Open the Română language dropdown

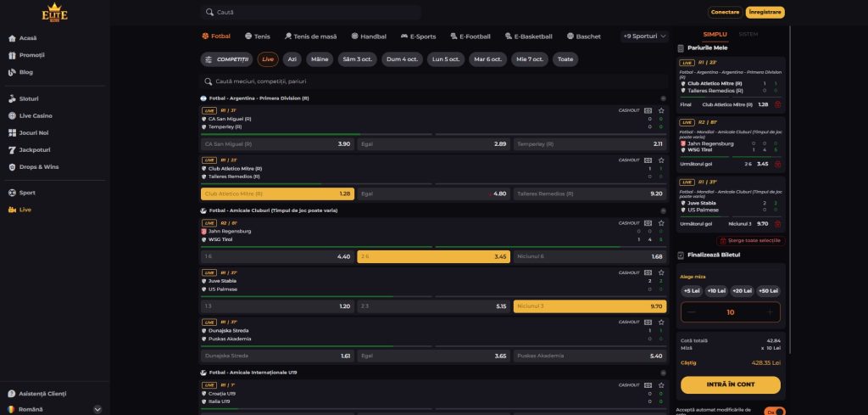[55, 409]
